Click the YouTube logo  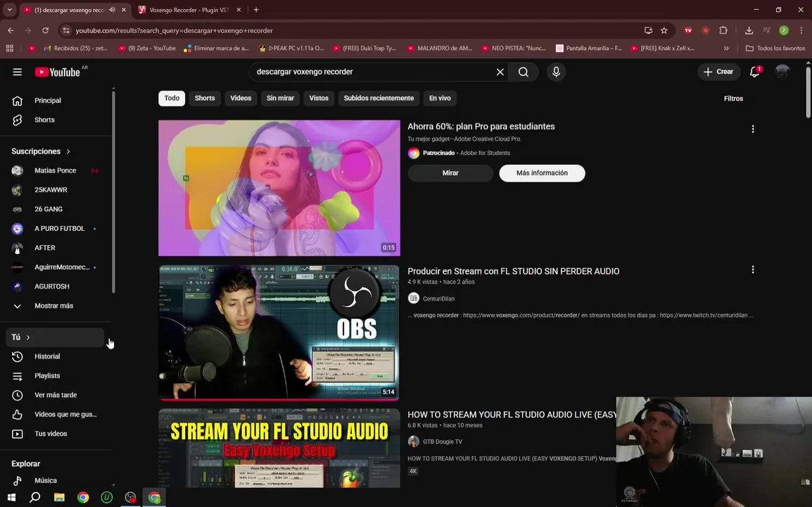coord(58,72)
